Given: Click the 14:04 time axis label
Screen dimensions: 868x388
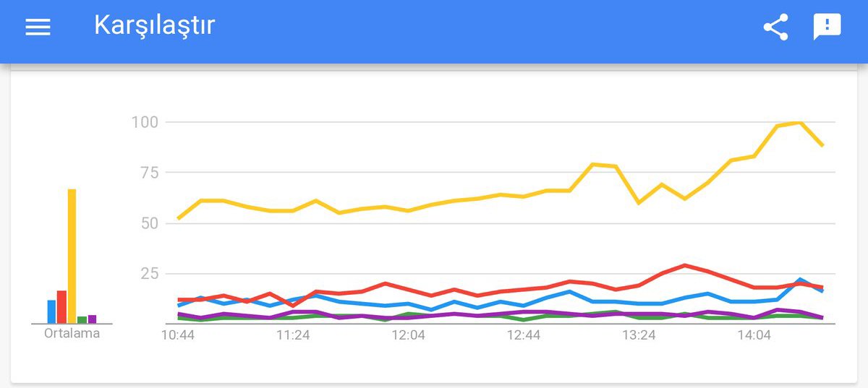Looking at the screenshot, I should pos(754,335).
